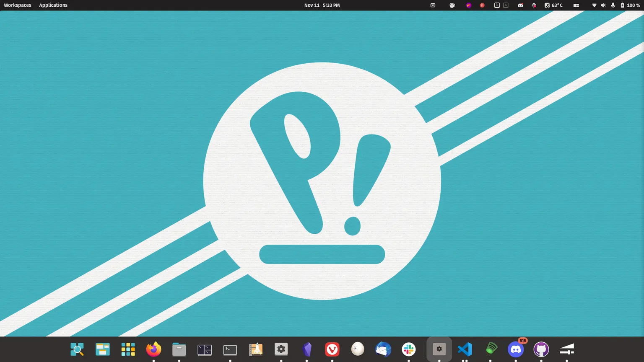The image size is (644, 362).
Task: Open Discord showing 515 notifications
Action: (x=516, y=349)
